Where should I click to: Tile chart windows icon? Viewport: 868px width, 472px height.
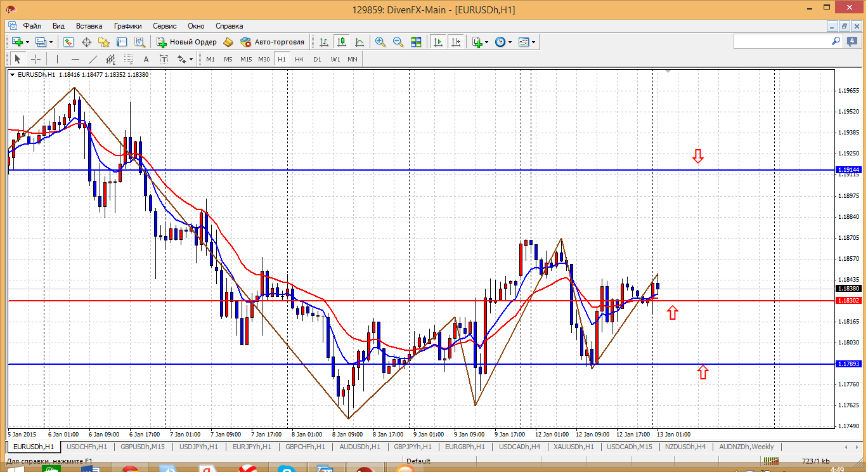click(x=416, y=42)
